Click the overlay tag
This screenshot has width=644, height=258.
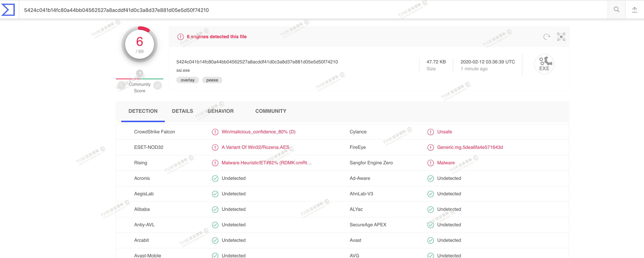tap(187, 80)
